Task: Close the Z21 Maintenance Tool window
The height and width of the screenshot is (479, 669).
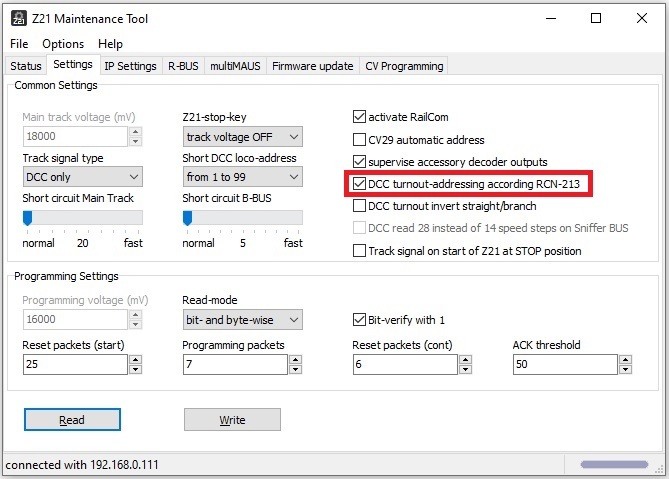Action: pos(642,18)
